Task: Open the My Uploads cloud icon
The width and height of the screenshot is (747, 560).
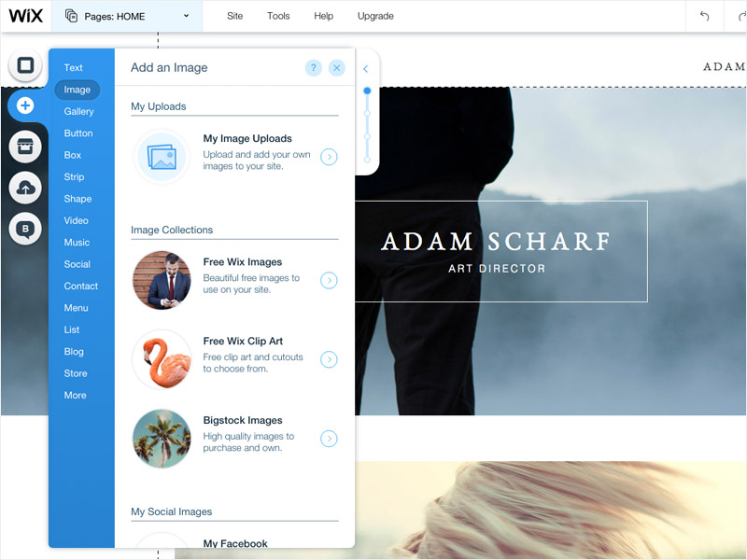Action: tap(26, 189)
